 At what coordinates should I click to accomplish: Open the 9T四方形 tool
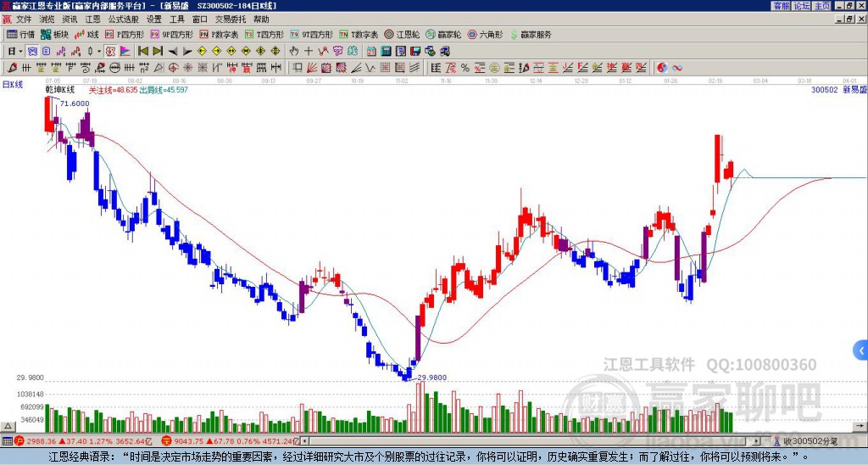(x=311, y=34)
